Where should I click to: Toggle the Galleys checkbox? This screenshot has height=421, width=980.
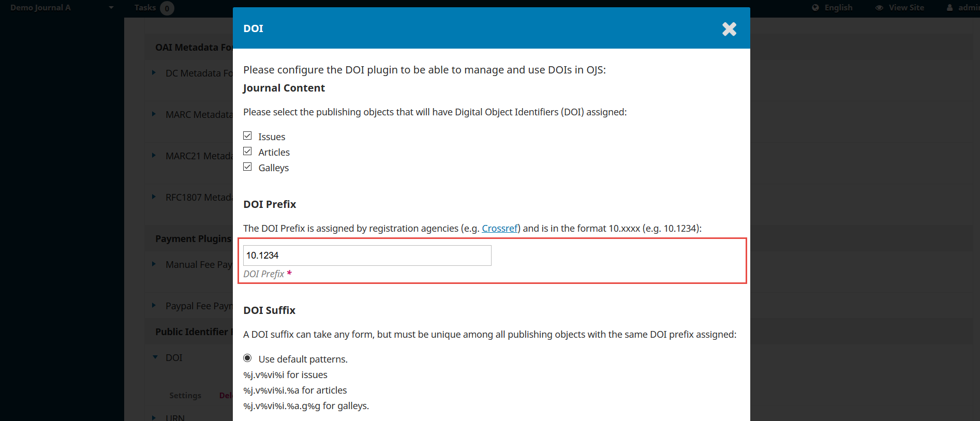point(247,167)
